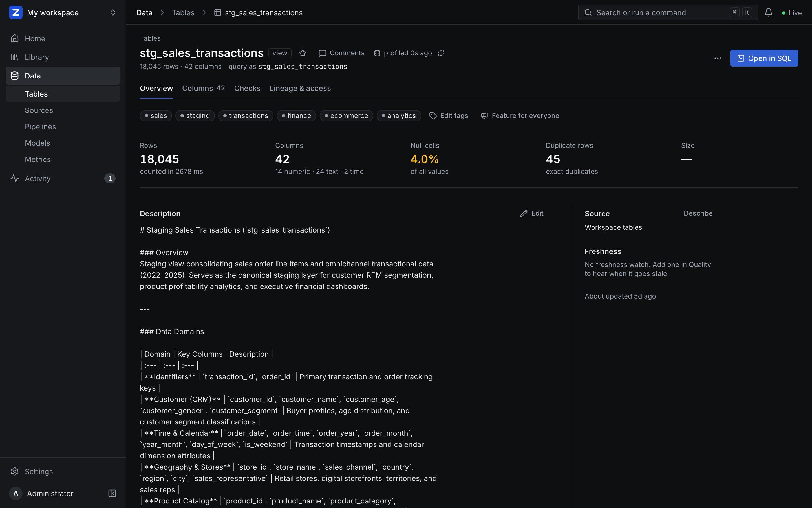
Task: Click the Live status indicator
Action: tap(791, 13)
